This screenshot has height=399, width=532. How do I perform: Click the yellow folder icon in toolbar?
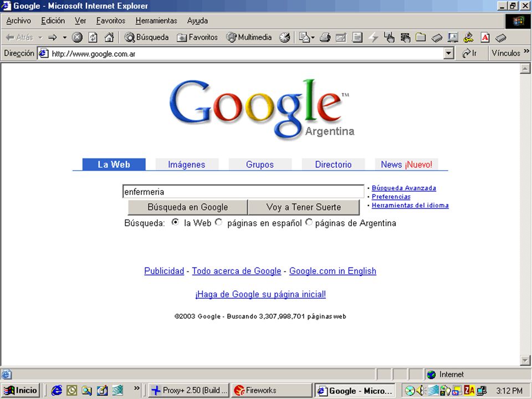tap(421, 37)
